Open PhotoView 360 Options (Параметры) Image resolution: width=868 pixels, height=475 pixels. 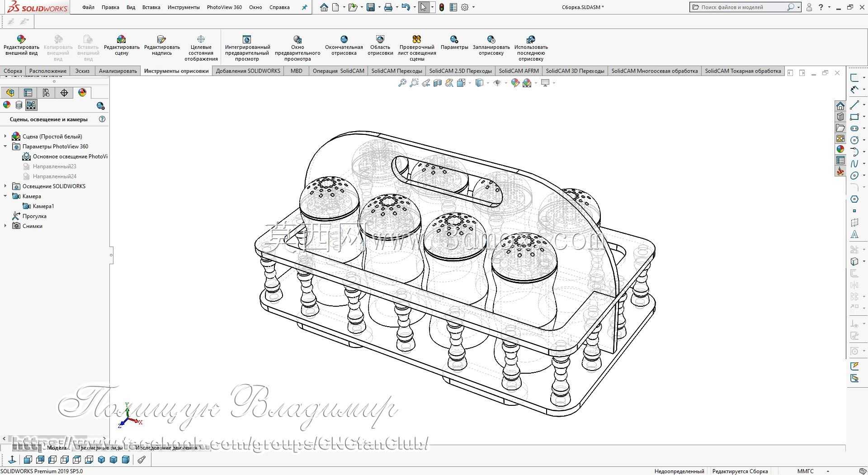click(454, 39)
